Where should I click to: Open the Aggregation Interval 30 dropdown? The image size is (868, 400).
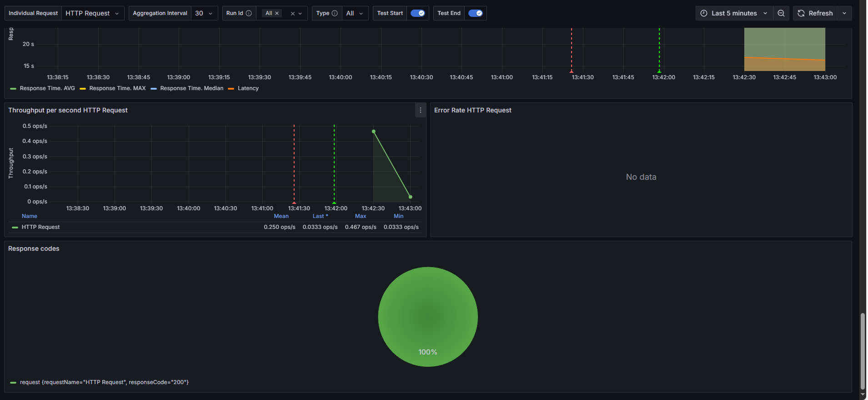[204, 13]
